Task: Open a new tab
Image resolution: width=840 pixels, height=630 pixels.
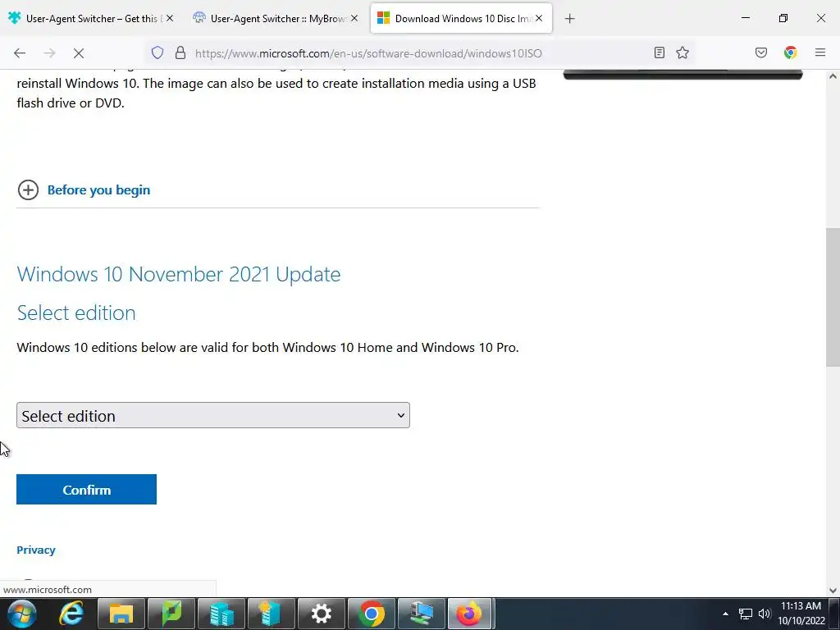Action: pos(570,19)
